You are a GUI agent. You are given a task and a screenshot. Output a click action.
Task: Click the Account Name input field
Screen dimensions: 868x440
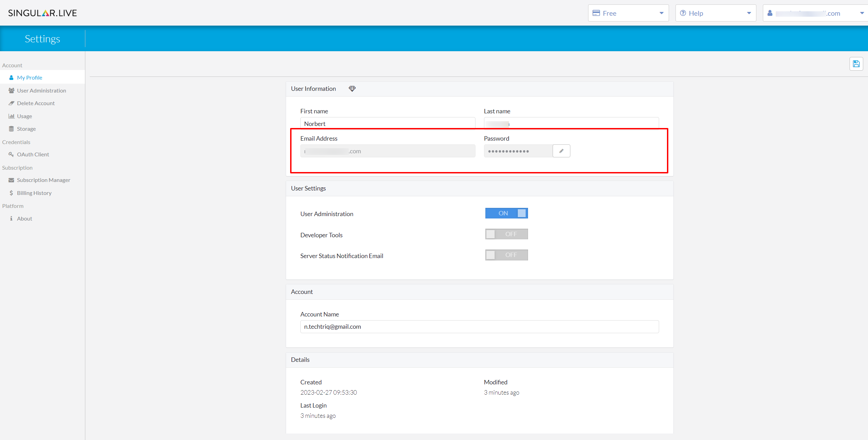point(479,327)
